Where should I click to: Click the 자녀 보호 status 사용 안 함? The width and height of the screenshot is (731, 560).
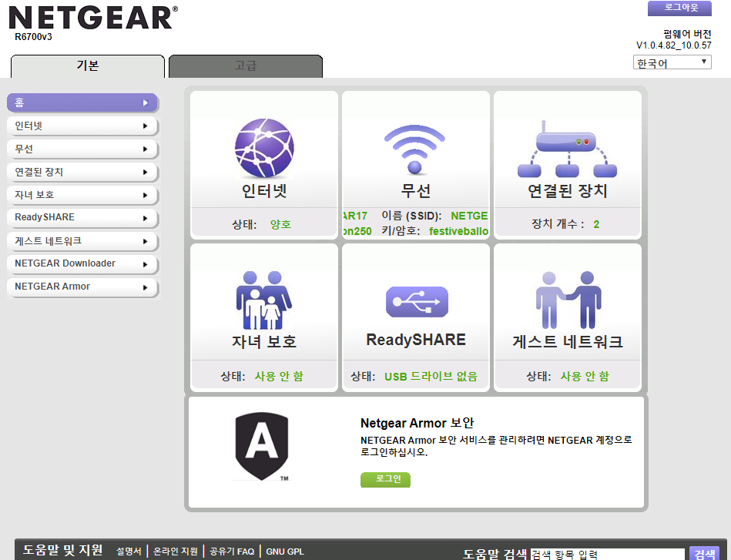click(x=279, y=377)
